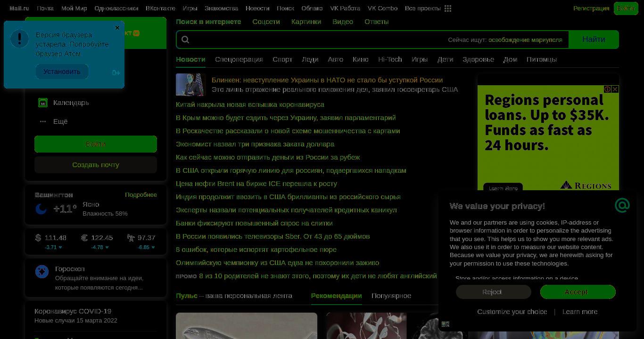Open Мой Мир in the top navigation
644x339 pixels.
pyautogui.click(x=74, y=8)
